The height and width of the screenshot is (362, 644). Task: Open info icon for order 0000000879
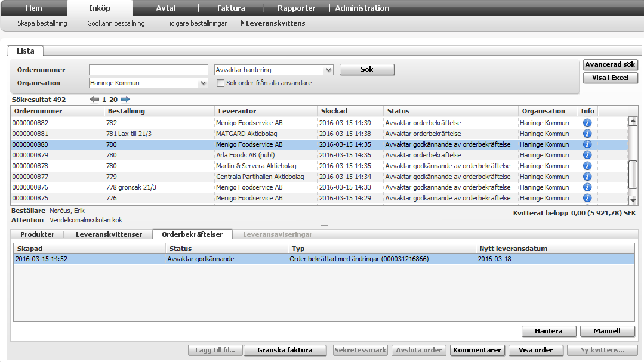coord(587,154)
